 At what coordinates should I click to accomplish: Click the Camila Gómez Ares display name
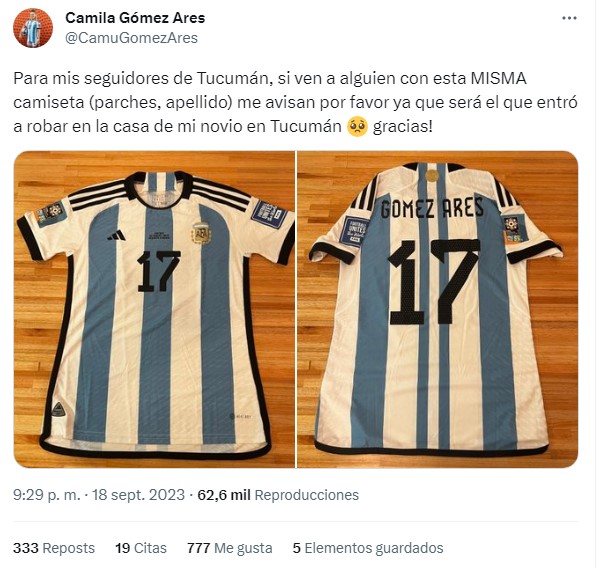coord(135,18)
